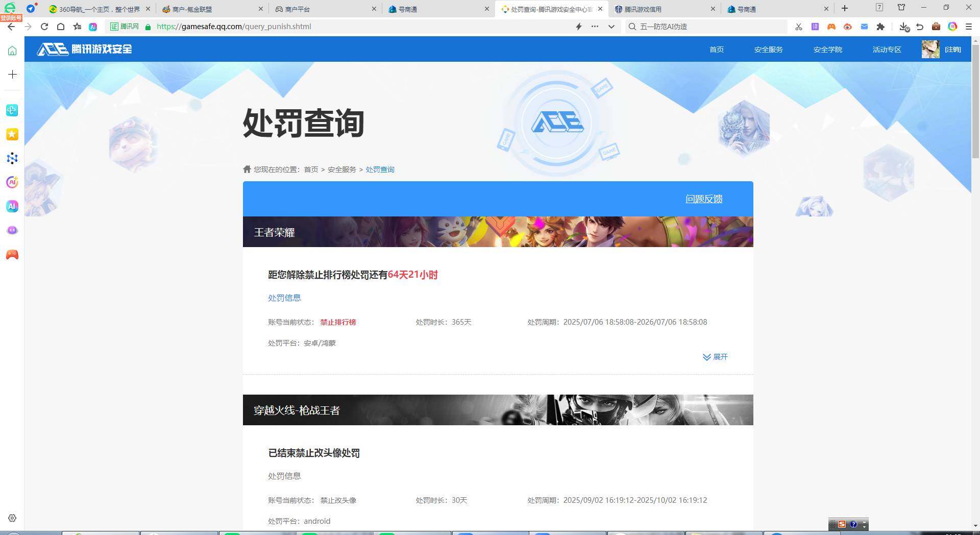This screenshot has width=980, height=535.
Task: Click the 穿越火线-枪战王者 game banner
Action: pyautogui.click(x=498, y=410)
